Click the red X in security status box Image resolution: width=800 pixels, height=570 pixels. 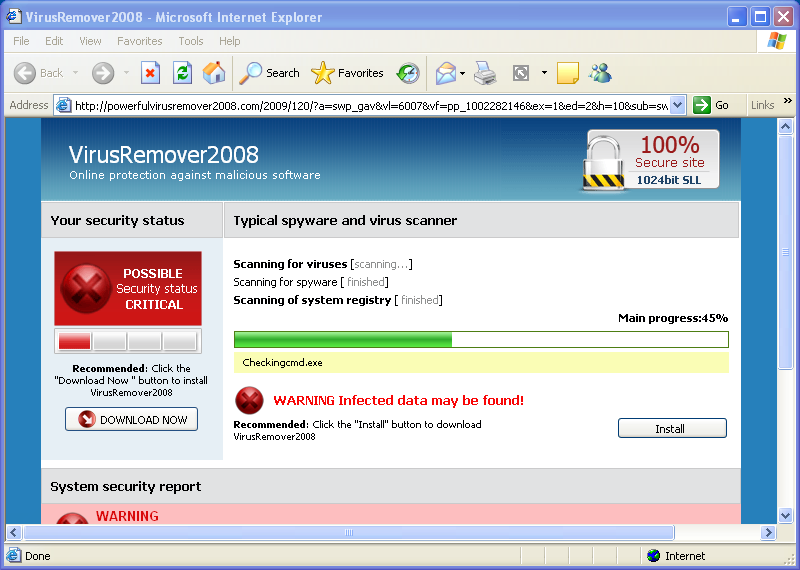86,288
